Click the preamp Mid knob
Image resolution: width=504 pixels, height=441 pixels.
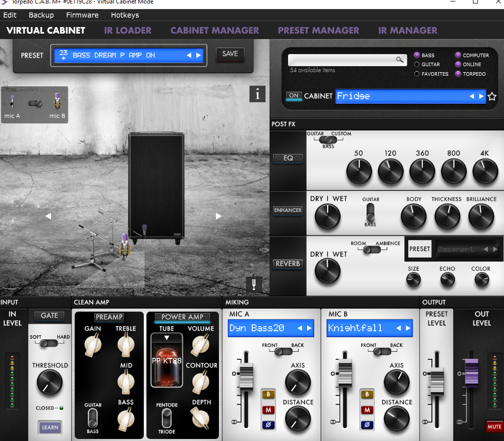(x=126, y=382)
